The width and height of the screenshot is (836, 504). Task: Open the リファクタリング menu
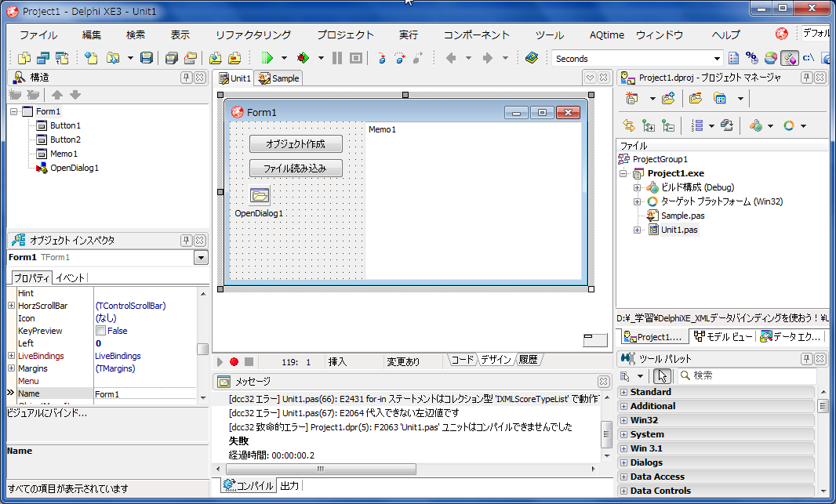[x=253, y=34]
